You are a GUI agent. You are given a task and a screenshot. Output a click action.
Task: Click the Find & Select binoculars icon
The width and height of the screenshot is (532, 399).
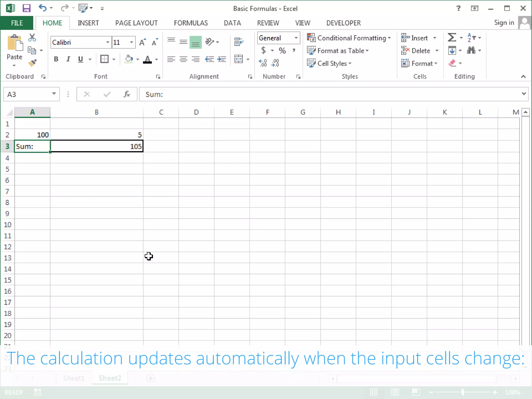pos(471,50)
